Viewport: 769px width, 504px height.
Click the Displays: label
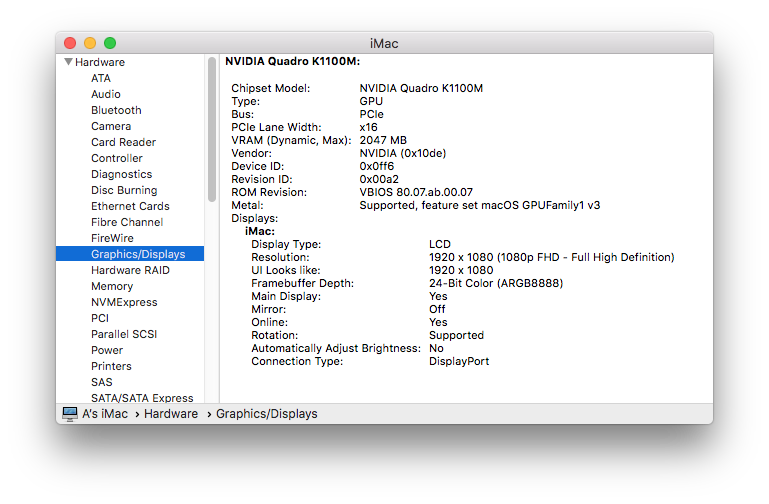click(x=255, y=218)
